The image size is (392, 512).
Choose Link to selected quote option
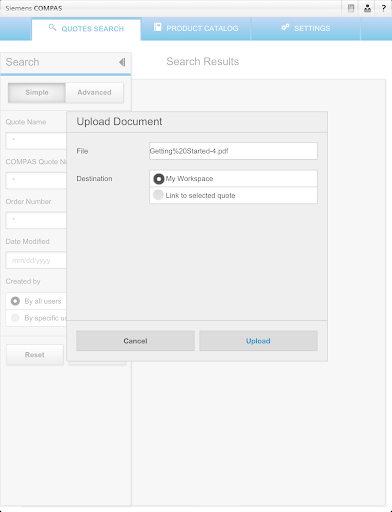[233, 195]
